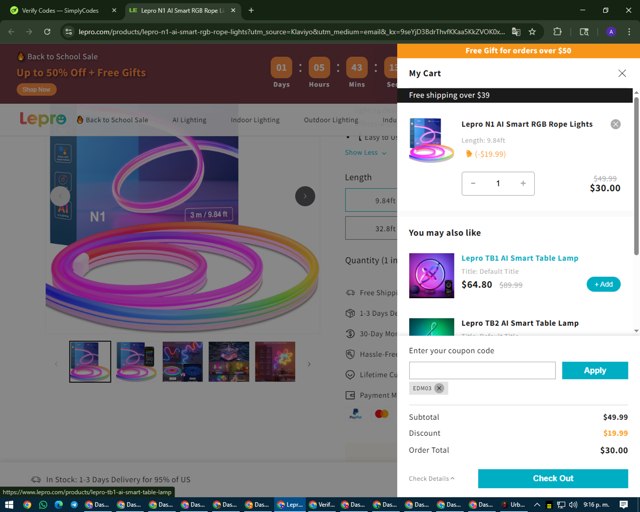The image size is (640, 512).
Task: Select fifth thumbnail with flower neon
Action: [275, 362]
